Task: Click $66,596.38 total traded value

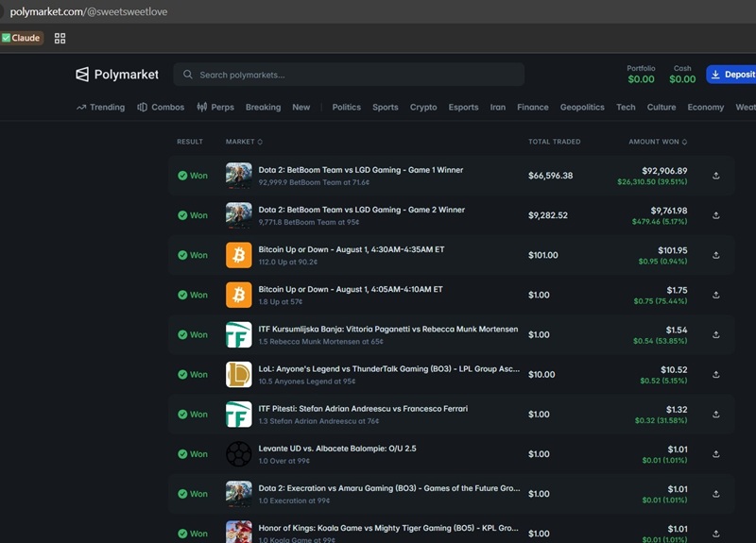Action: (551, 176)
